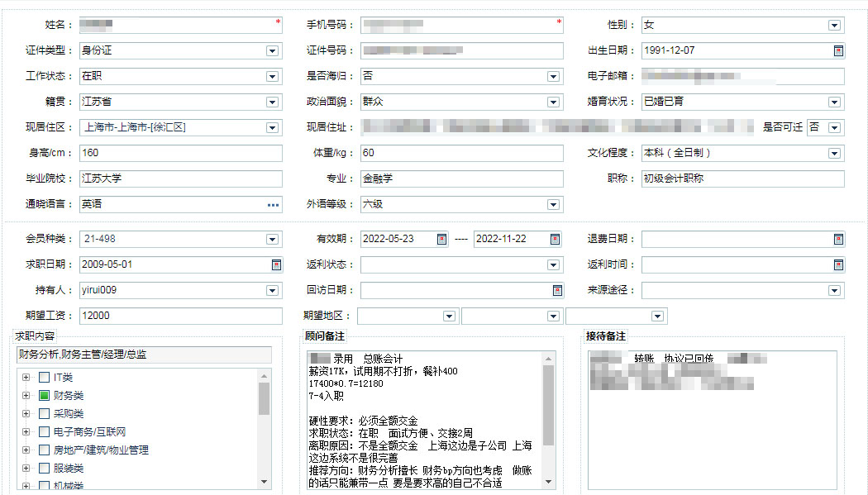
Task: Click the 身高/cm field
Action: point(181,153)
